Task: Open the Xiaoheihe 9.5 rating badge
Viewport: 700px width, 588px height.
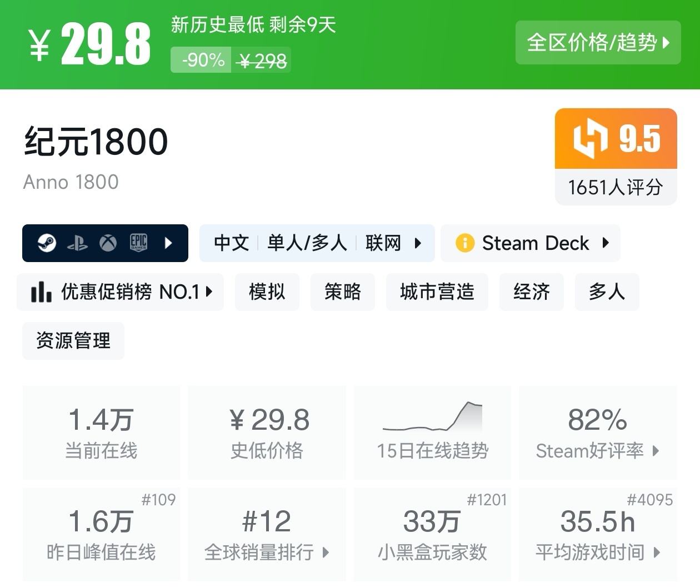Action: point(616,140)
